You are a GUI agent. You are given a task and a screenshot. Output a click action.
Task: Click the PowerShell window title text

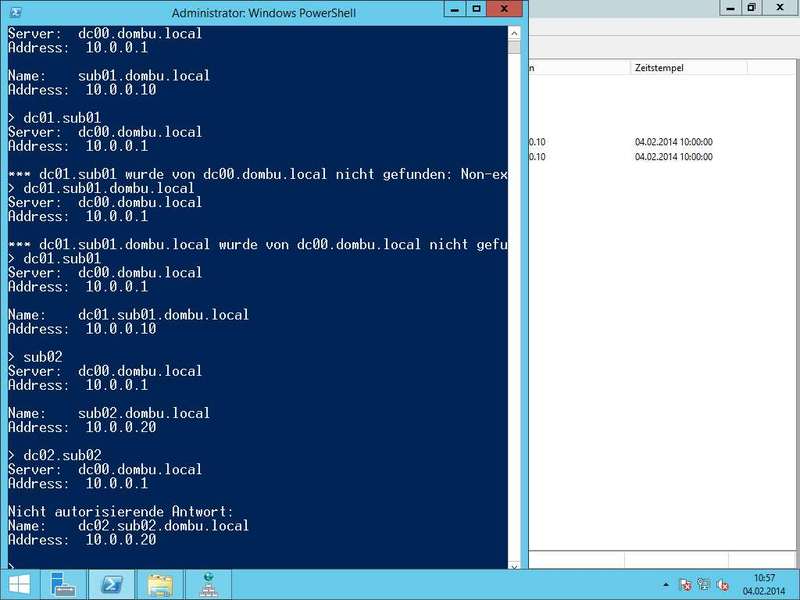coord(264,13)
